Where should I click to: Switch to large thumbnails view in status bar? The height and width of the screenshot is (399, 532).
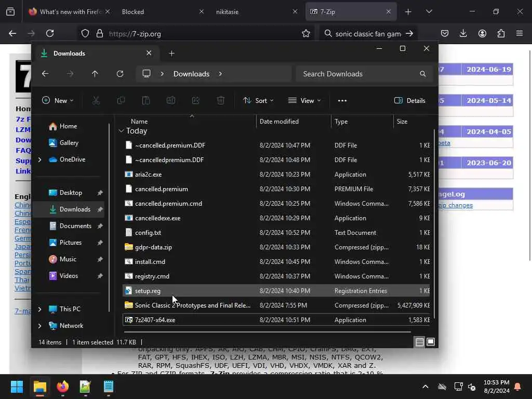[431, 342]
